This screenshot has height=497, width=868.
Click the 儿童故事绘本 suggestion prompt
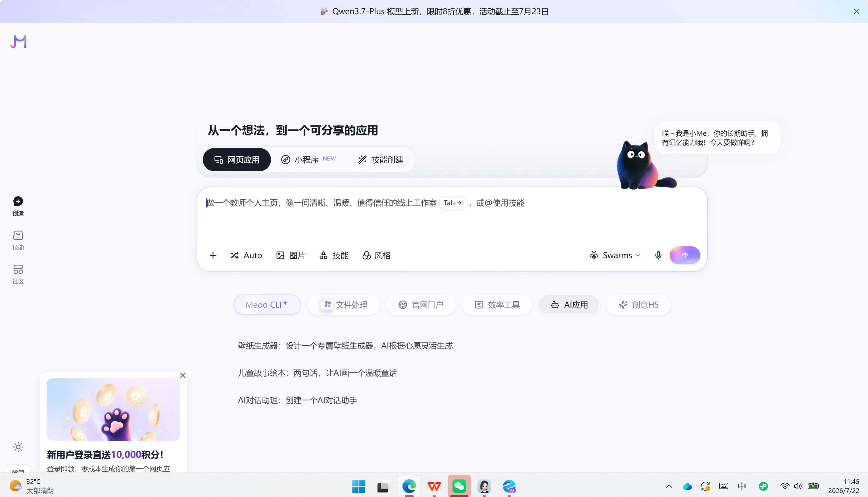click(x=317, y=373)
